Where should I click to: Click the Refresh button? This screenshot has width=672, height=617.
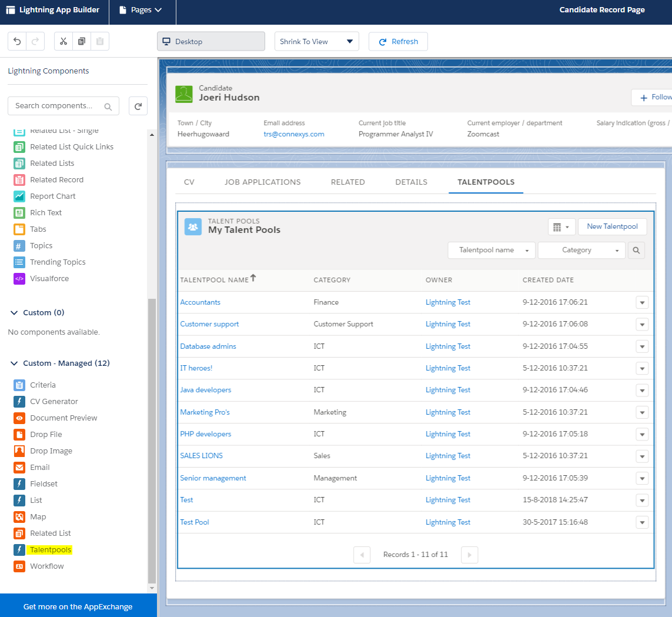click(x=398, y=42)
